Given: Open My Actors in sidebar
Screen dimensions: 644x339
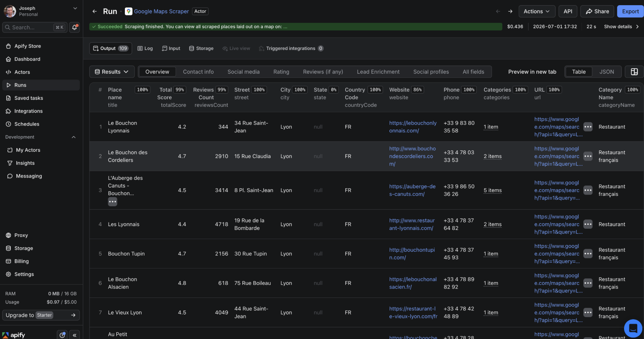Looking at the screenshot, I should (x=41, y=150).
